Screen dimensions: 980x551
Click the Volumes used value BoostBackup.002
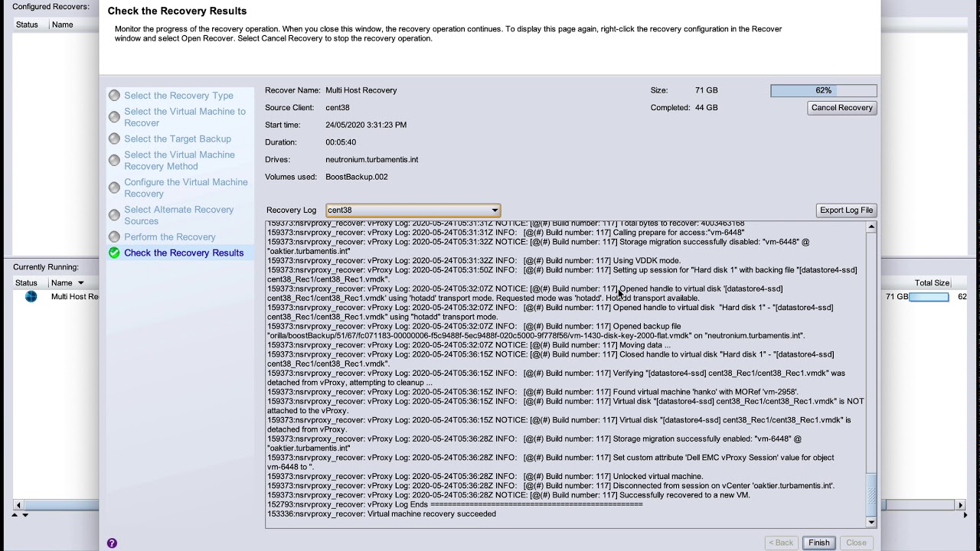(357, 177)
